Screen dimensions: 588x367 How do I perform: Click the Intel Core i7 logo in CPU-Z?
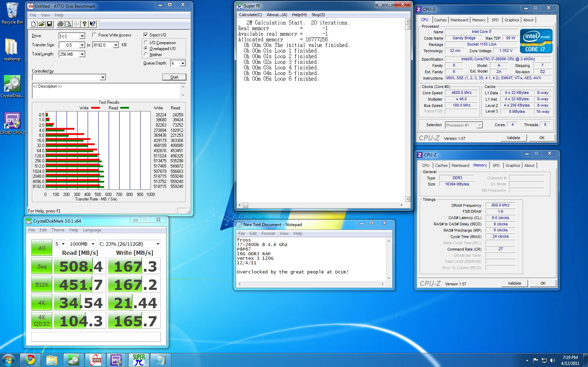536,41
